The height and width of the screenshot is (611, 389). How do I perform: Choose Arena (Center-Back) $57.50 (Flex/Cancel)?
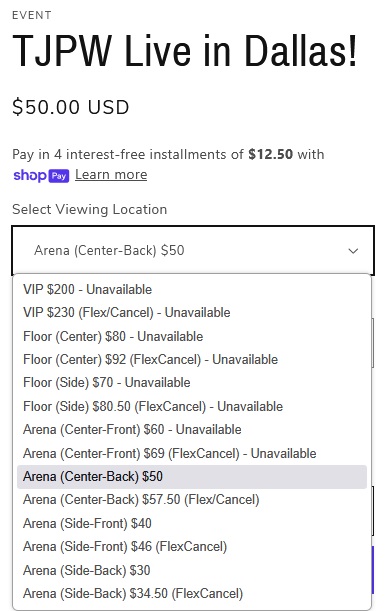(x=192, y=500)
